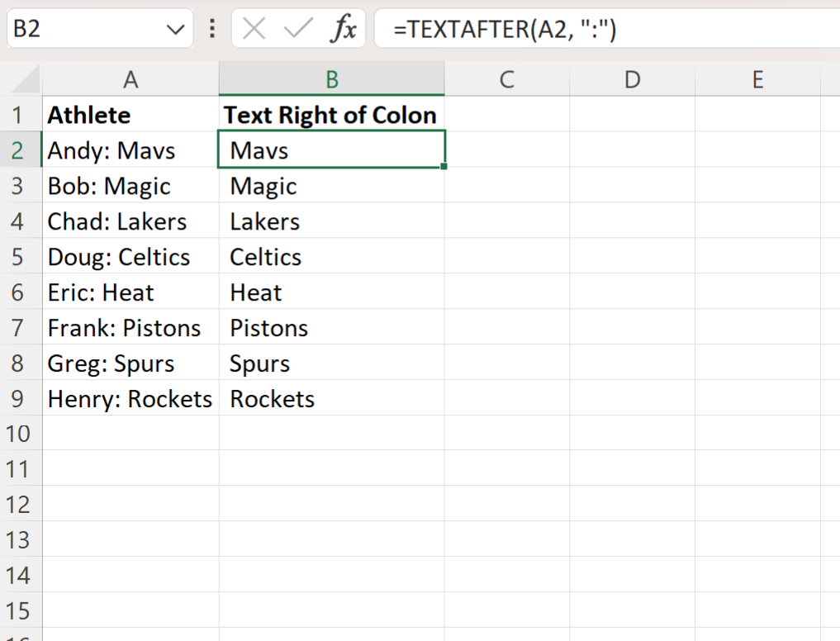Screen dimensions: 840x641
Task: Open the Name Box dropdown arrow
Action: (x=175, y=27)
